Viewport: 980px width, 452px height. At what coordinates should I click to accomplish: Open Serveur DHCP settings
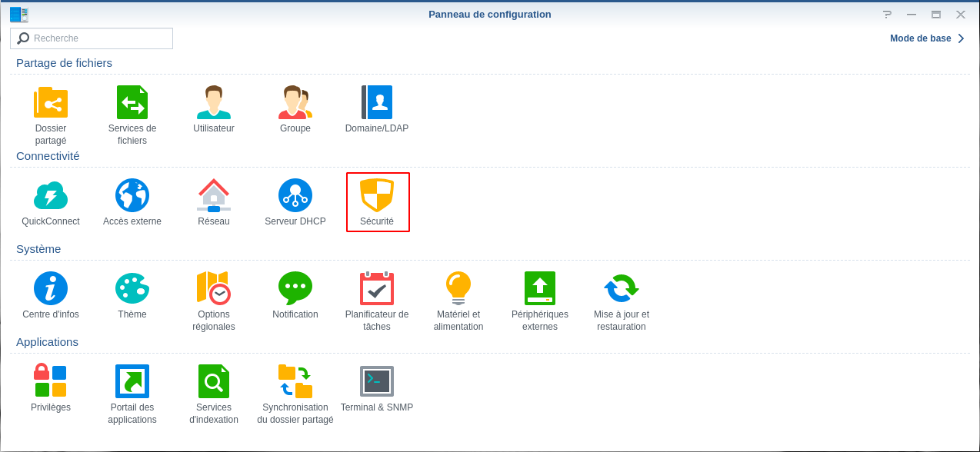[295, 196]
